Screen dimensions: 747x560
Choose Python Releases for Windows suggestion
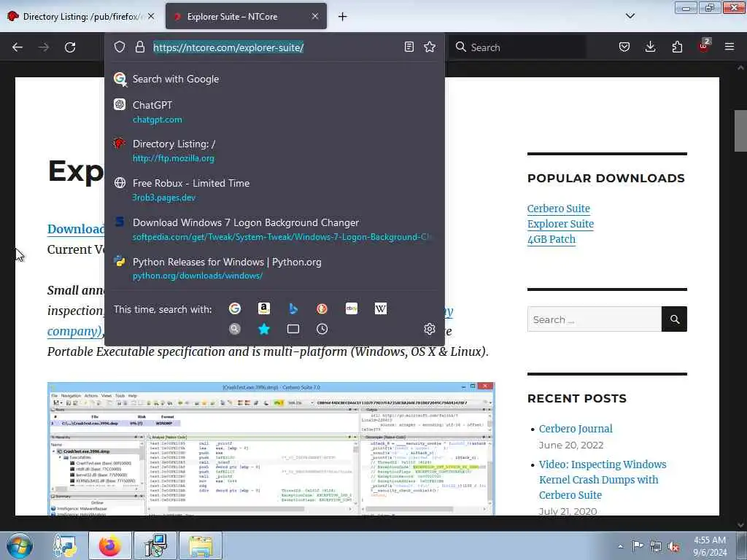coord(274,268)
